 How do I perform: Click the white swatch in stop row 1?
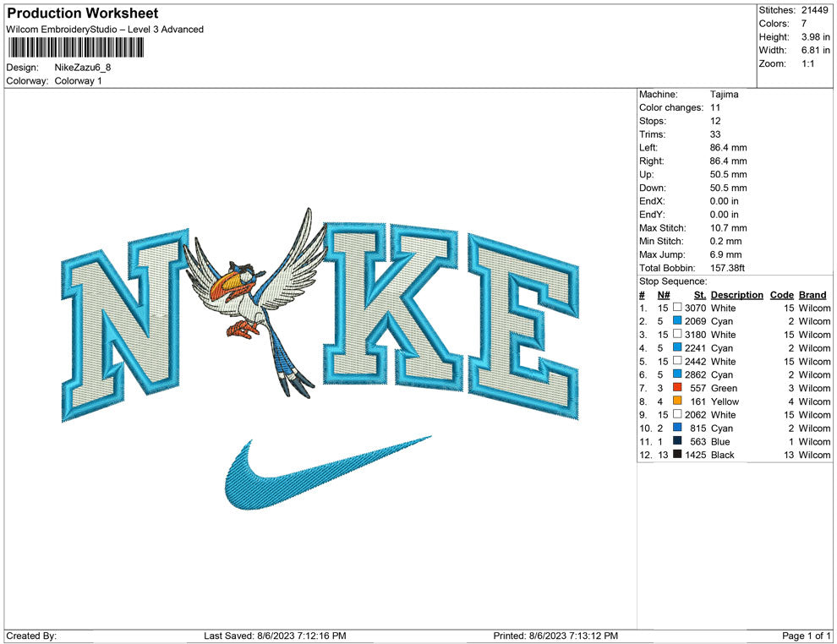(677, 308)
